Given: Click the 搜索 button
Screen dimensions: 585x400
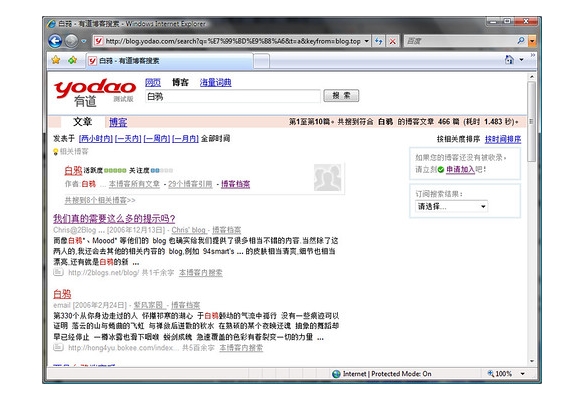Looking at the screenshot, I should 341,96.
